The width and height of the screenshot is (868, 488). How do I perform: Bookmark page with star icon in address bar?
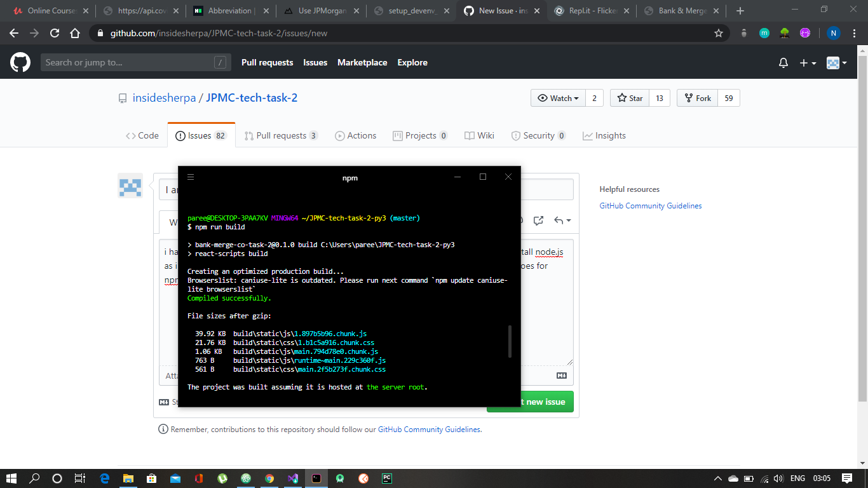(x=719, y=33)
